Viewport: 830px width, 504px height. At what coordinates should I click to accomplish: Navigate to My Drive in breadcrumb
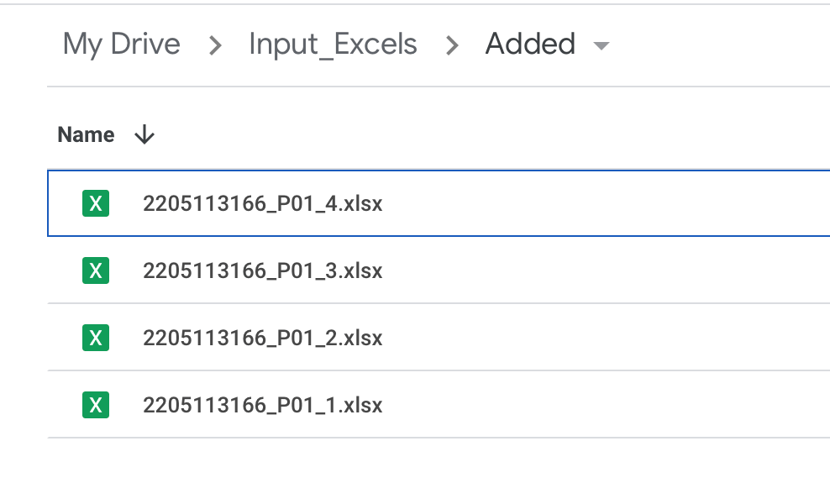(x=122, y=45)
